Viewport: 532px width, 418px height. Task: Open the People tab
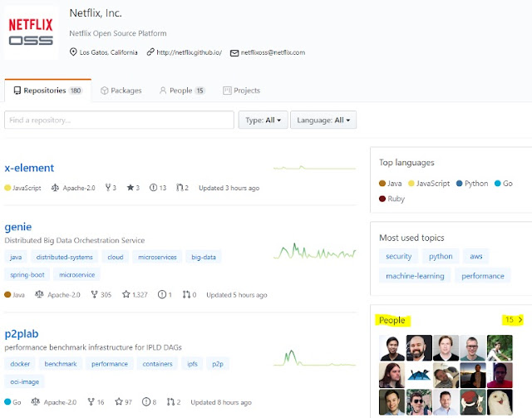click(182, 91)
